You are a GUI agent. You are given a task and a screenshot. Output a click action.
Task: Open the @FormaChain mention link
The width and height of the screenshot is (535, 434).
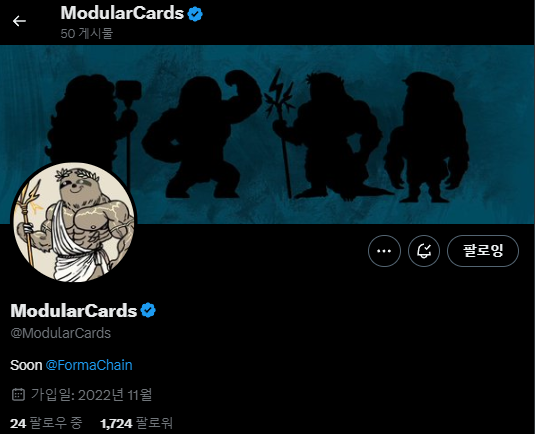pos(89,365)
